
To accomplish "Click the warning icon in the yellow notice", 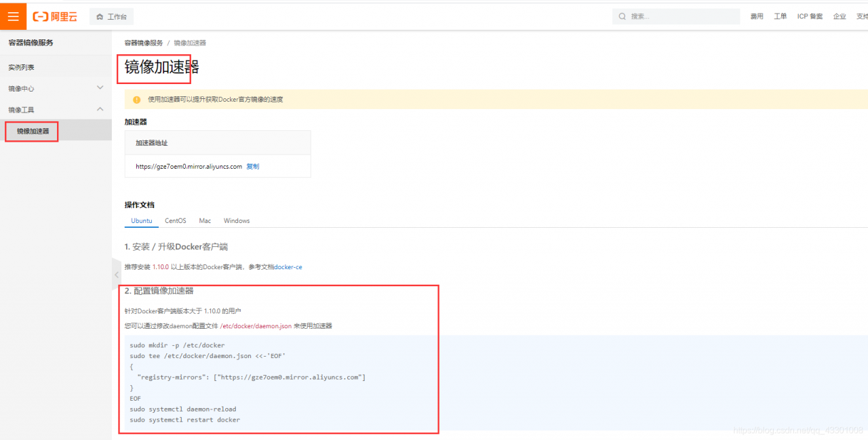I will (136, 100).
